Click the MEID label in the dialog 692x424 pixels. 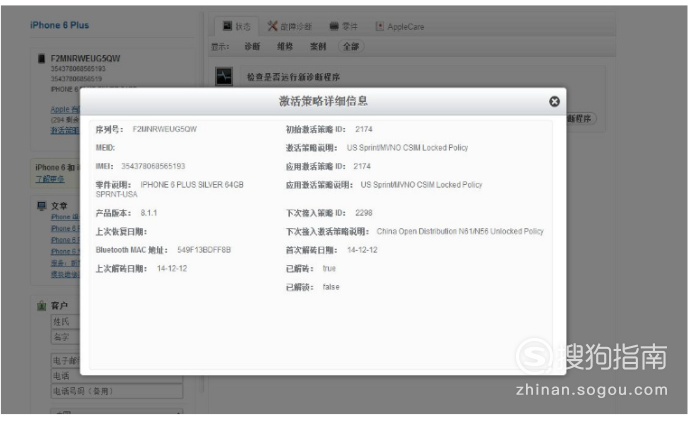point(105,148)
